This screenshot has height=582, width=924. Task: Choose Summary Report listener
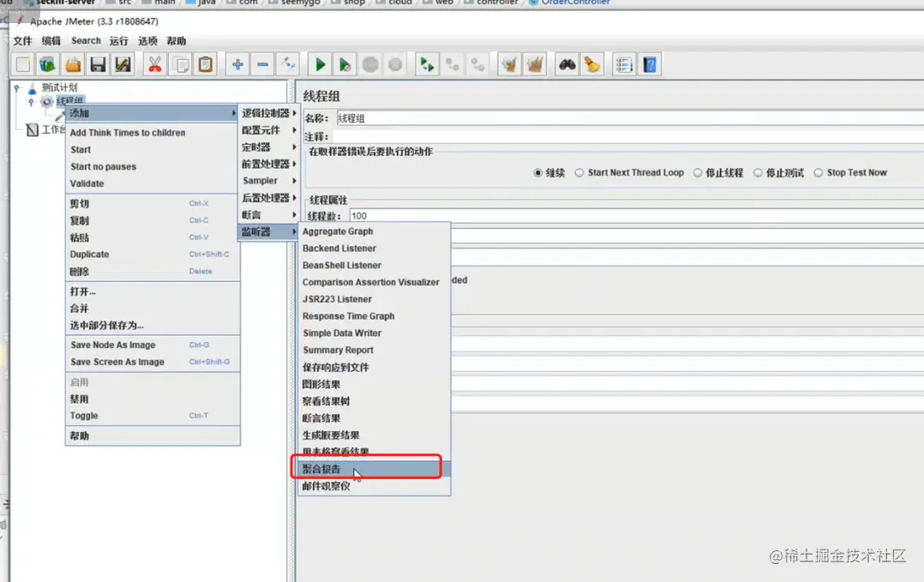[375, 350]
